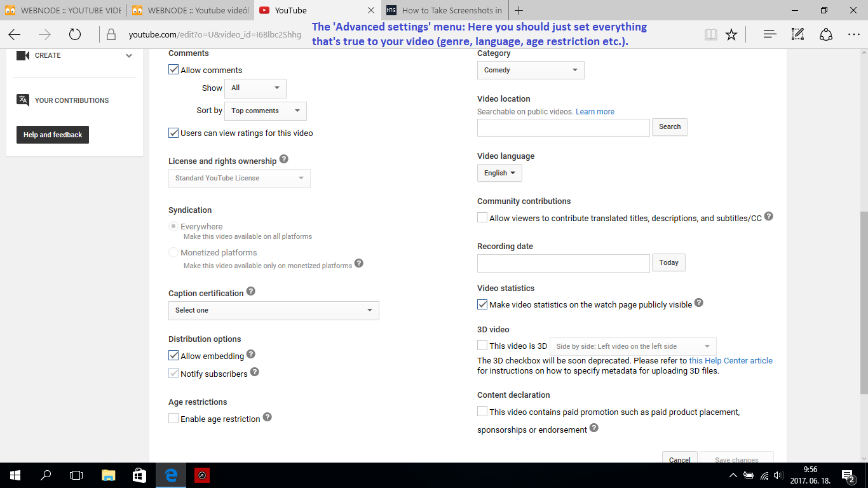Check the This video is 3D box

click(482, 346)
